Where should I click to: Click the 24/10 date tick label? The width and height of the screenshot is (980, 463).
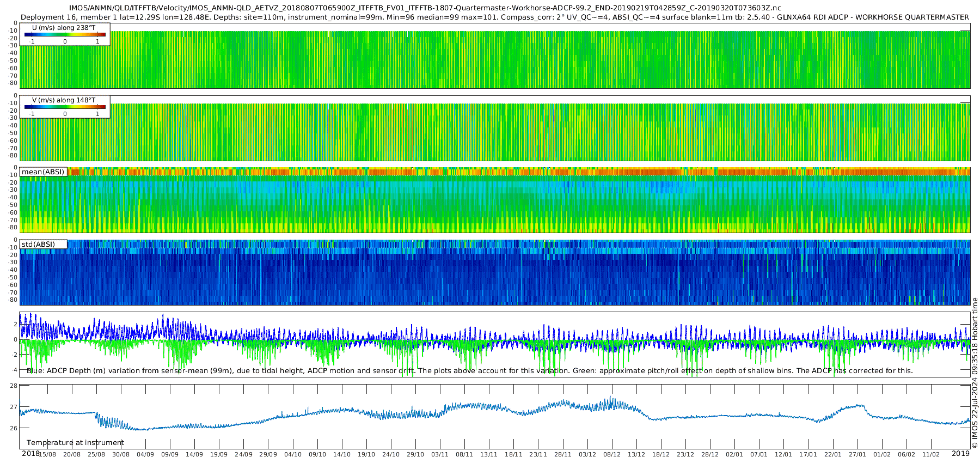[x=391, y=454]
